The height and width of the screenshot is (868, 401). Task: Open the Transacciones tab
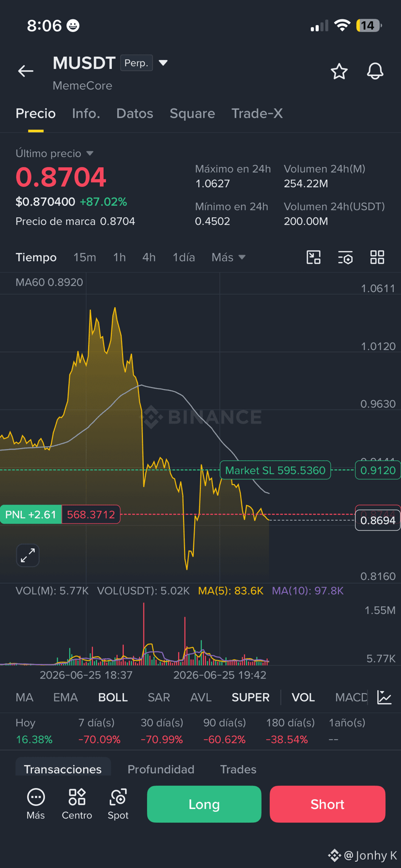[x=63, y=769]
